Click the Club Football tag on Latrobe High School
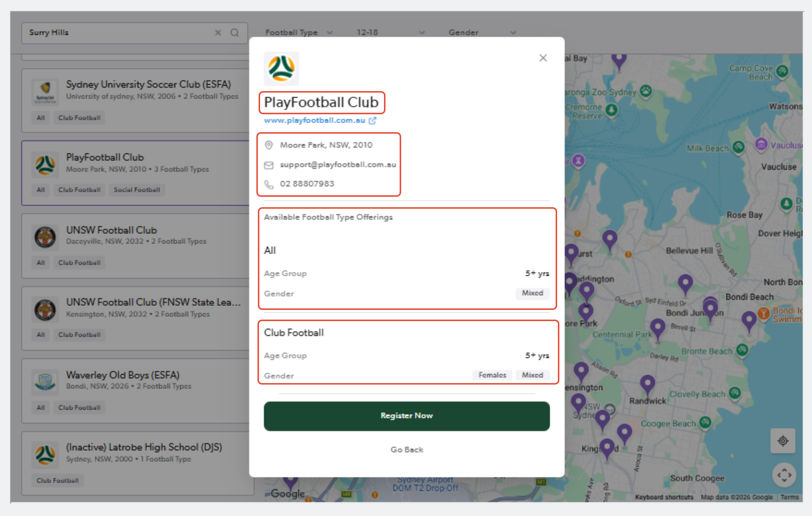This screenshot has height=516, width=812. tap(57, 481)
